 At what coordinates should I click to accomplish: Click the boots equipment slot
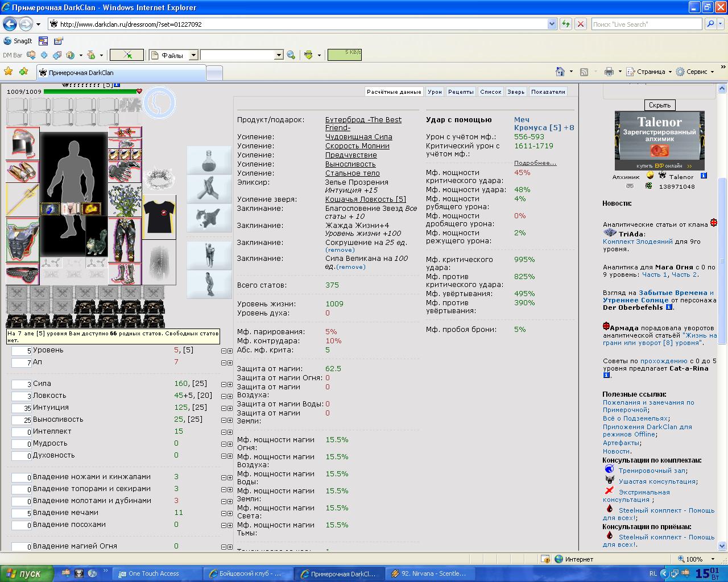click(x=125, y=273)
